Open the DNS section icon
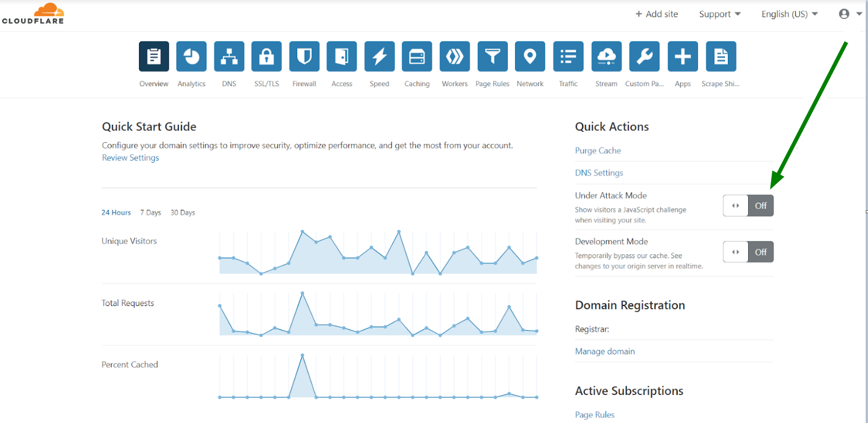This screenshot has width=868, height=423. 229,57
